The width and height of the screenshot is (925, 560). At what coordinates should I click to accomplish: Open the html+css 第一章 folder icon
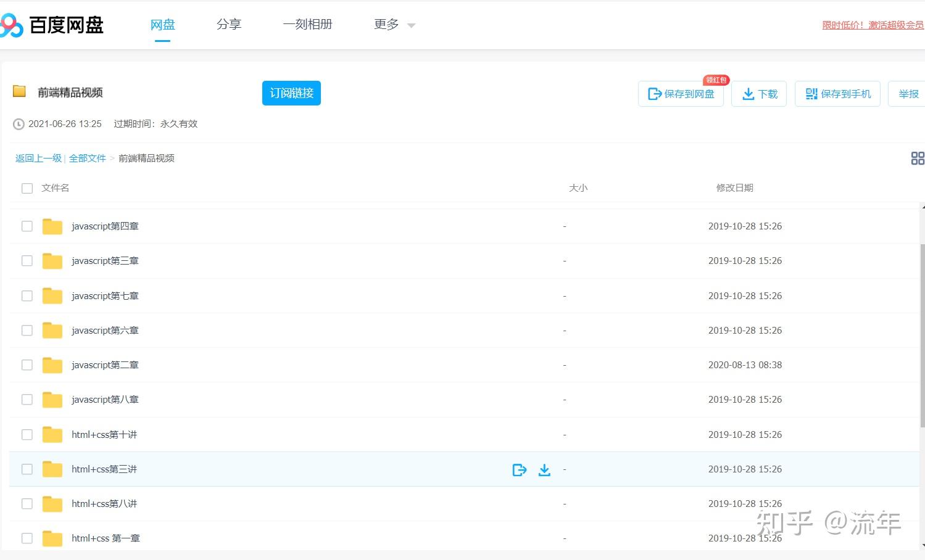coord(52,538)
